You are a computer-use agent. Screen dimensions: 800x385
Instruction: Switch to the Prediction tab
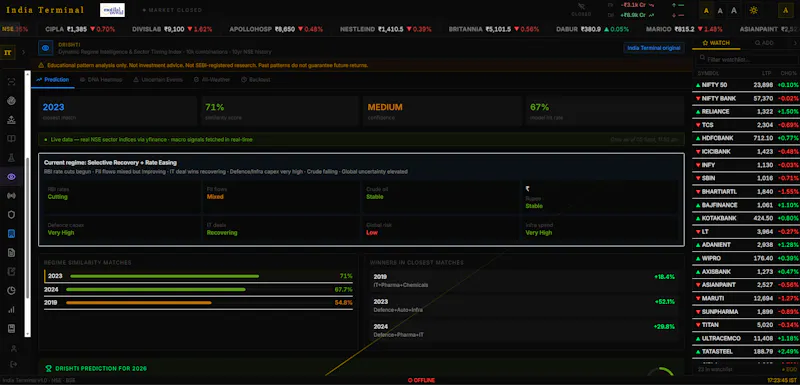coord(53,80)
